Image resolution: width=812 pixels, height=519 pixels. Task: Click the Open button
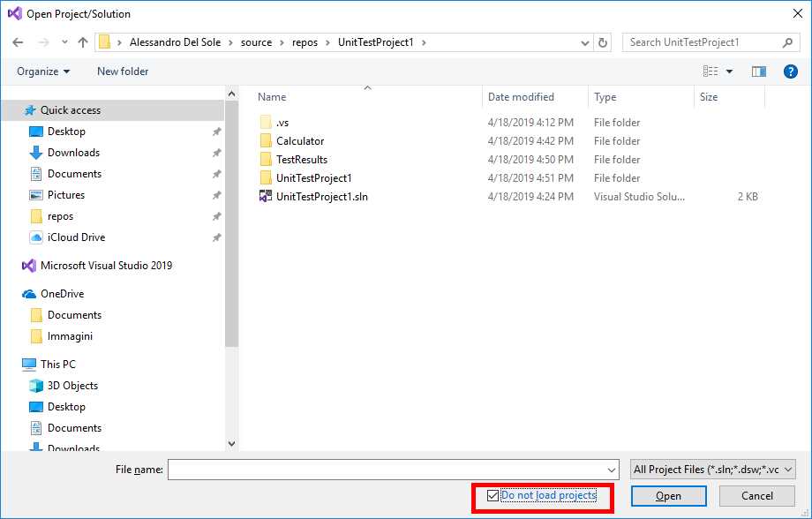(668, 496)
